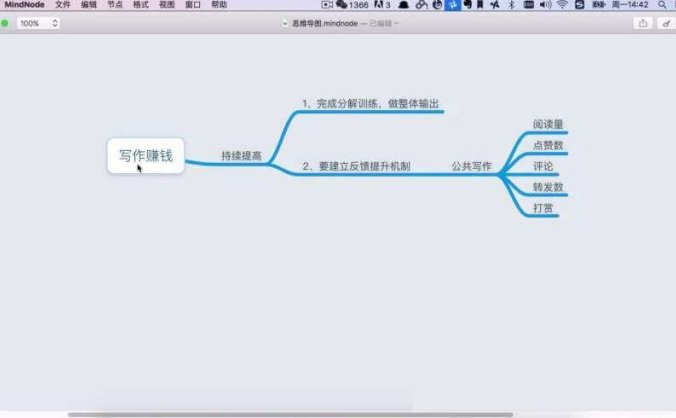Open the 文件 menu
The image size is (676, 418).
62,5
